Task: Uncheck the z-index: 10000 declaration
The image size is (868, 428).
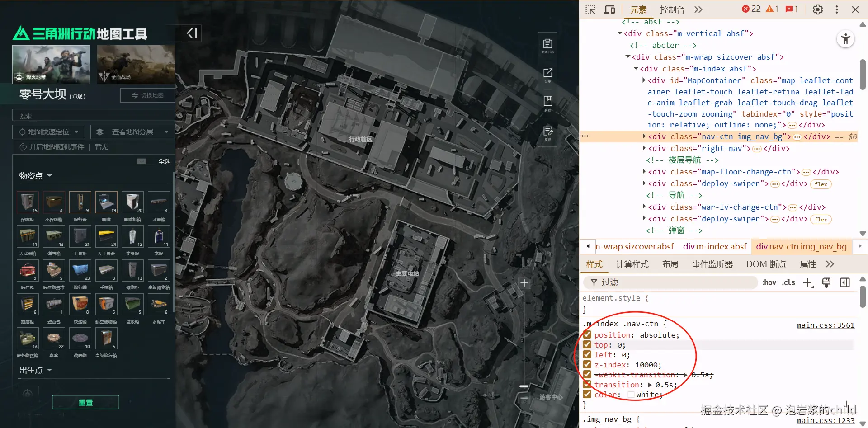Action: click(587, 365)
